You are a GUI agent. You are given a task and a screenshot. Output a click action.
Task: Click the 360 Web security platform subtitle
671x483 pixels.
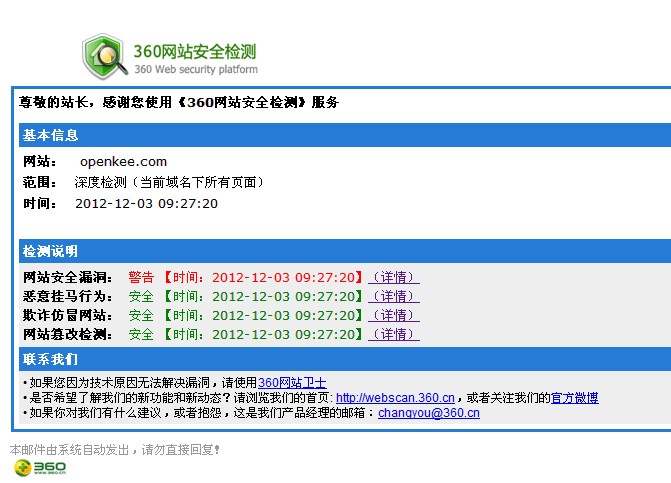[x=195, y=70]
